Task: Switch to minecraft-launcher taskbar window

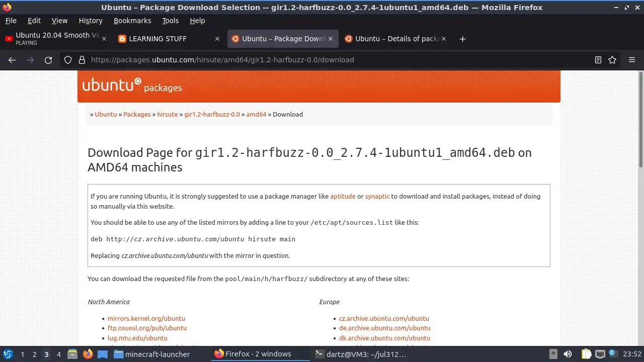Action: 152,354
